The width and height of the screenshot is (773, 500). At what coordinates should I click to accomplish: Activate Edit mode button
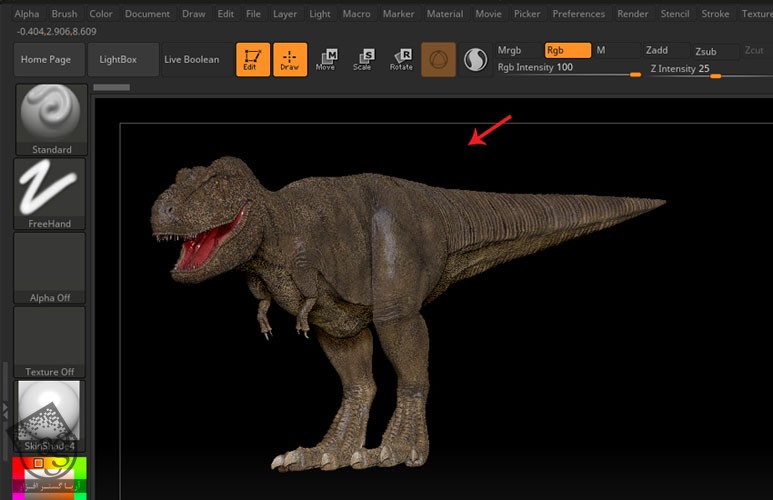[253, 59]
